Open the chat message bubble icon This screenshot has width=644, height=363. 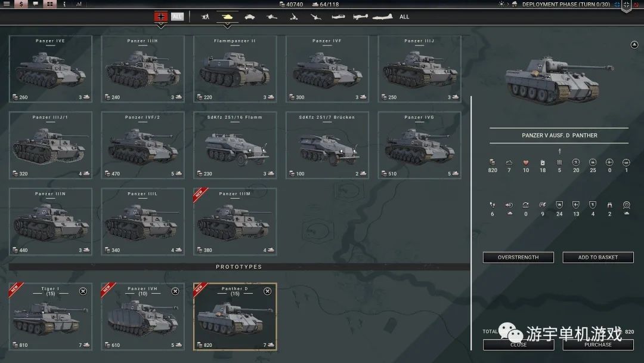click(x=36, y=4)
